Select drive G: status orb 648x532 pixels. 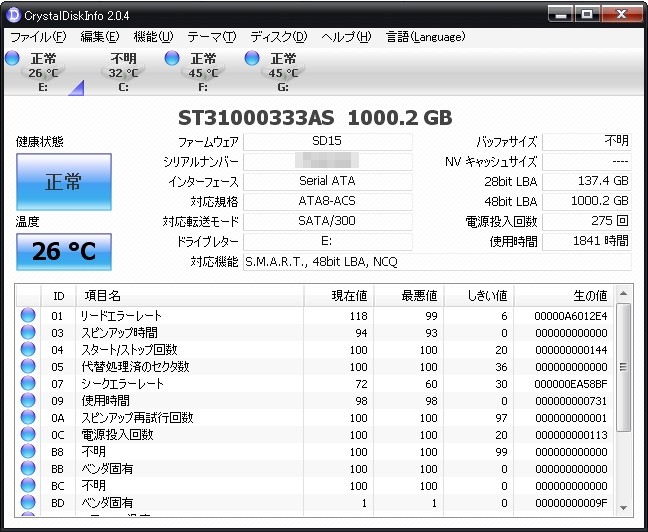pyautogui.click(x=252, y=59)
